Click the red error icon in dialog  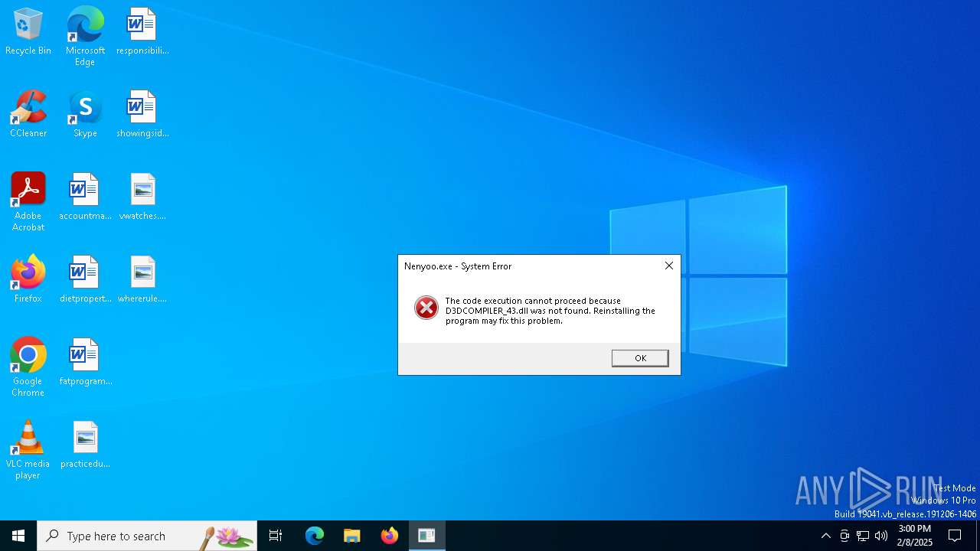(x=426, y=308)
